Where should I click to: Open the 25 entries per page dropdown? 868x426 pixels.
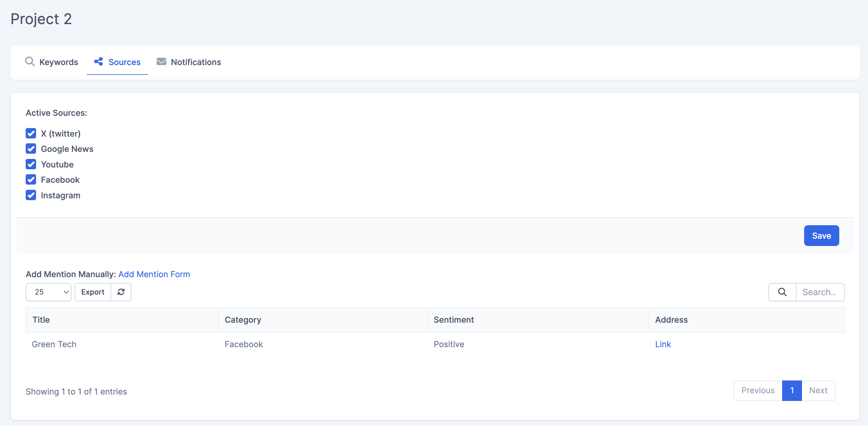click(49, 292)
